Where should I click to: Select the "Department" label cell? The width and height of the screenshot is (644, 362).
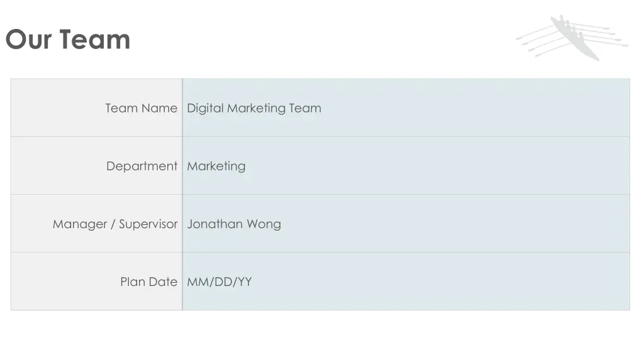[x=96, y=165]
